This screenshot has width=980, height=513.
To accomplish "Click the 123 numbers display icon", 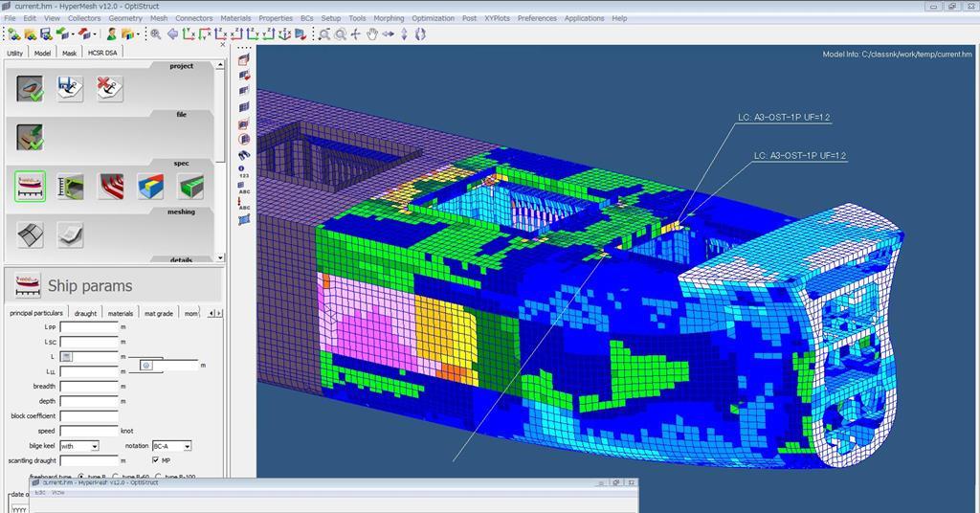I will pos(244,172).
